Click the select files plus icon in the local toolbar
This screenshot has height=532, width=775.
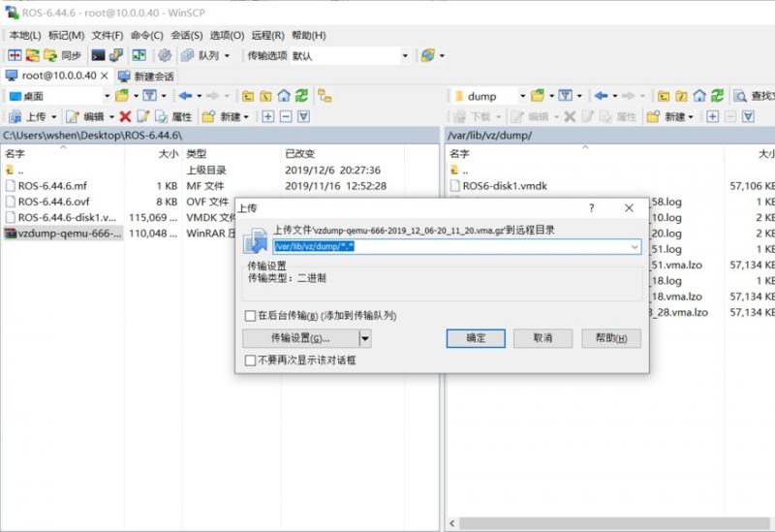point(268,116)
